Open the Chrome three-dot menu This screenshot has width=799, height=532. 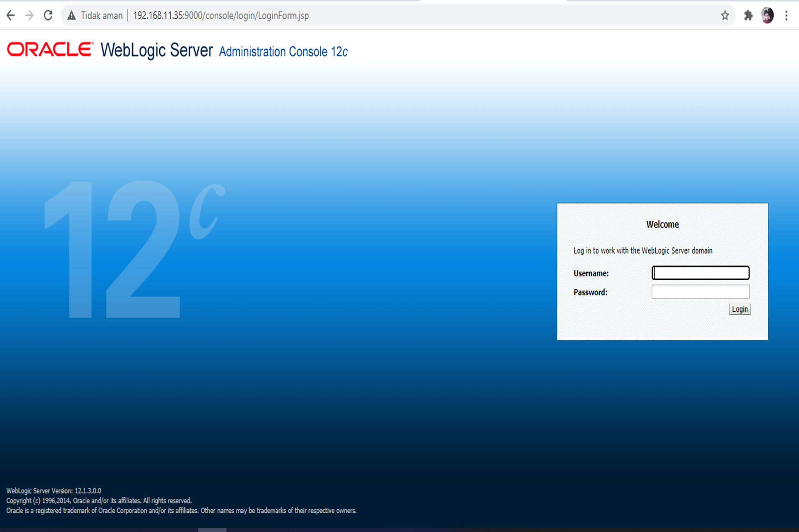[x=786, y=16]
